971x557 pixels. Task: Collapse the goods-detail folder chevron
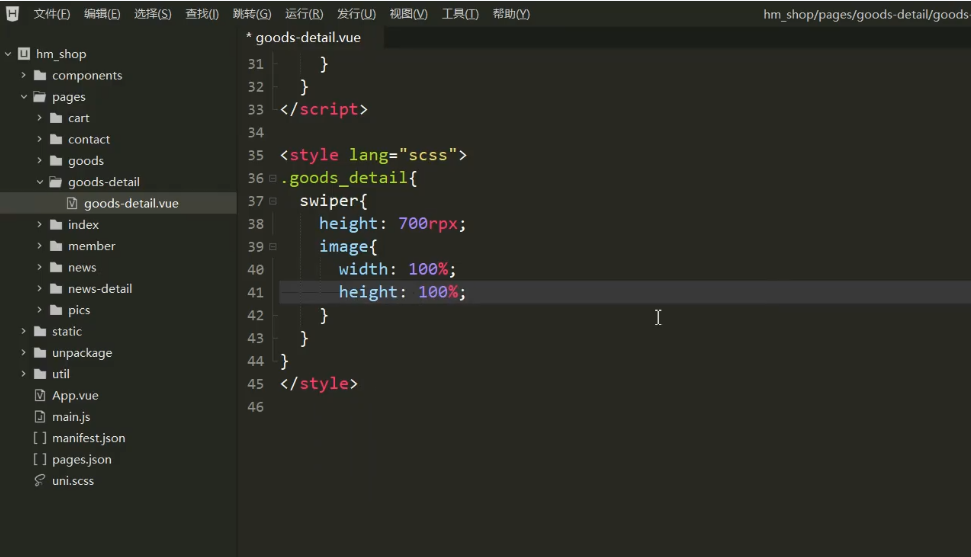pos(40,182)
